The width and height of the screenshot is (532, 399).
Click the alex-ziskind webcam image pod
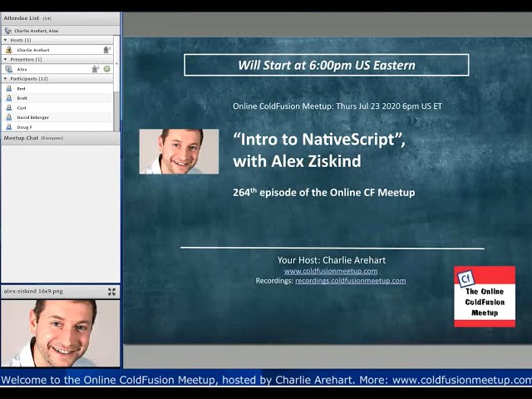coord(61,333)
